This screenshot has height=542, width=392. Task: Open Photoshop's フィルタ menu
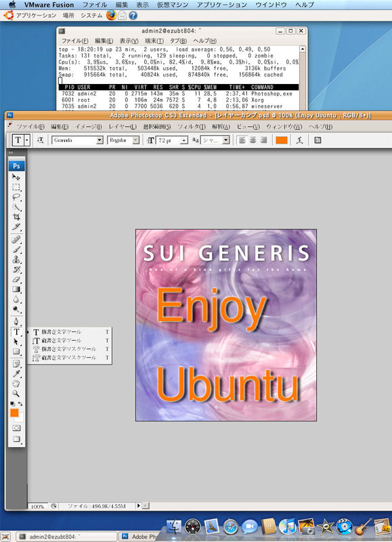(x=191, y=127)
